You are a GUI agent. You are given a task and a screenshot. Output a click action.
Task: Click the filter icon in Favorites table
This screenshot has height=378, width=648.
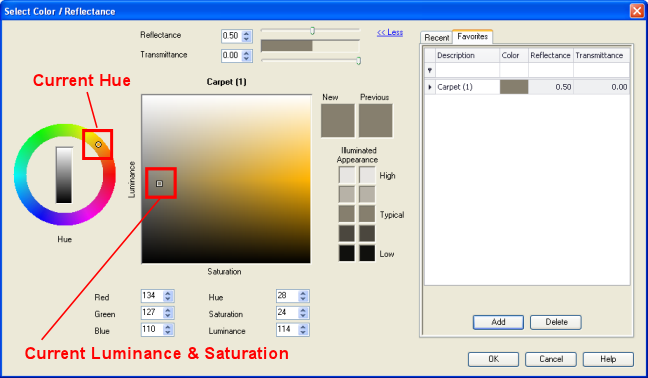pos(430,70)
